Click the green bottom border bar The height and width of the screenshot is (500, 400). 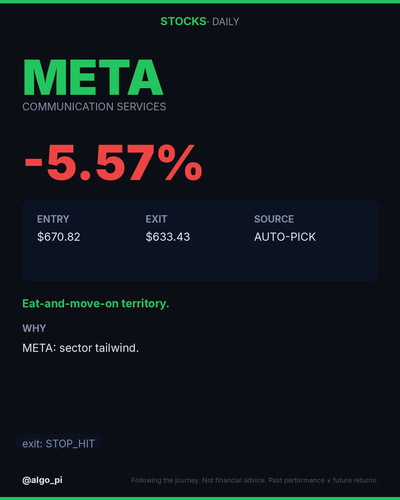tap(200, 499)
